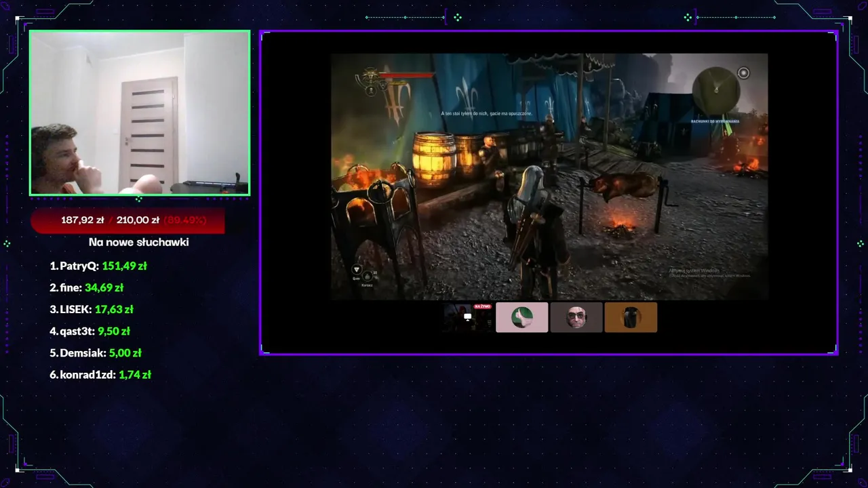Open the live screen-share participant tile
This screenshot has height=488, width=868.
pos(468,317)
